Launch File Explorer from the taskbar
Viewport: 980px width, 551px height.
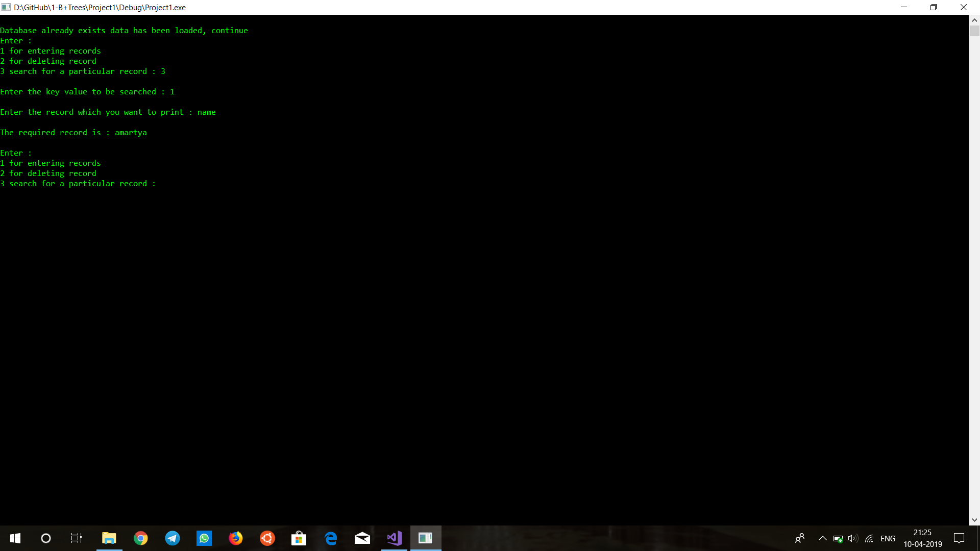(109, 538)
